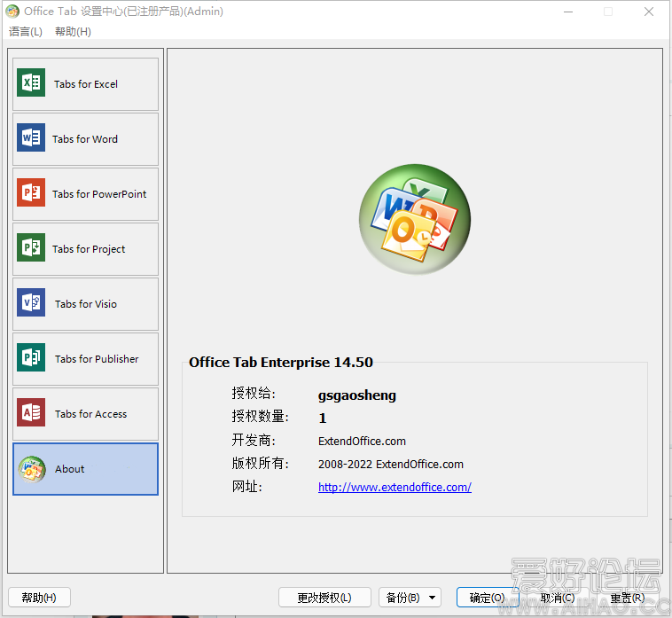672x618 pixels.
Task: Click the 取消(C) cancel button
Action: (557, 598)
